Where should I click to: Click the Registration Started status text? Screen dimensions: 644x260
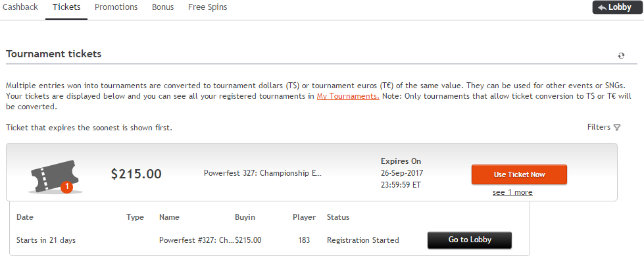coord(362,240)
